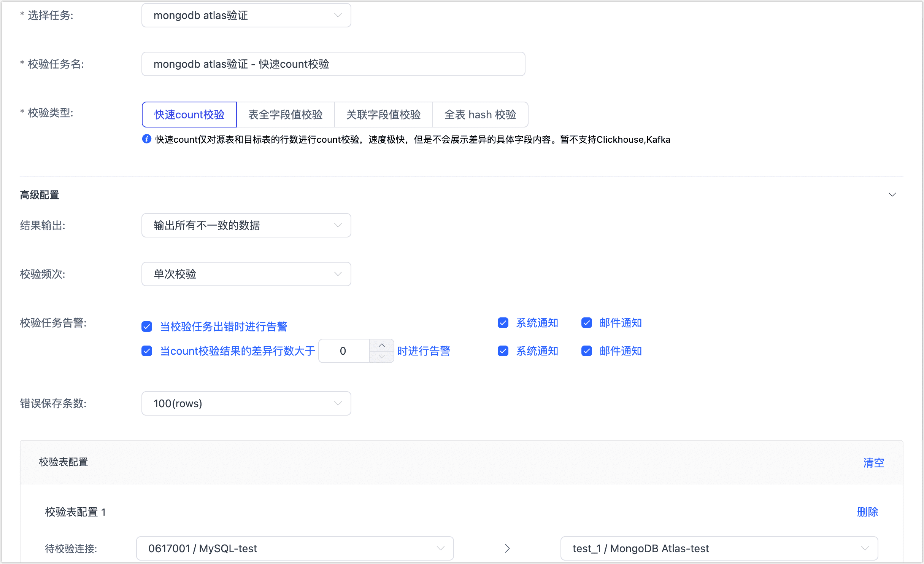This screenshot has width=924, height=564.
Task: Click the info icon beside the count validation note
Action: pyautogui.click(x=146, y=139)
